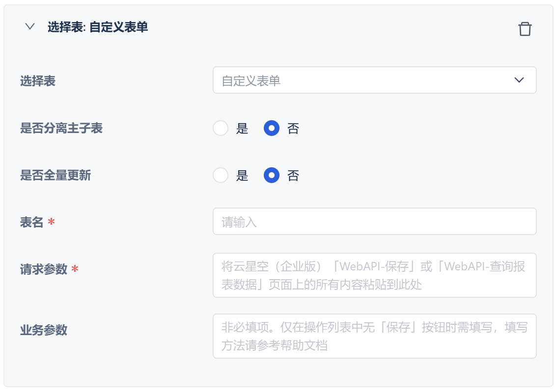This screenshot has height=392, width=557.
Task: Choose 是 for 是否全量更新
Action: (221, 176)
